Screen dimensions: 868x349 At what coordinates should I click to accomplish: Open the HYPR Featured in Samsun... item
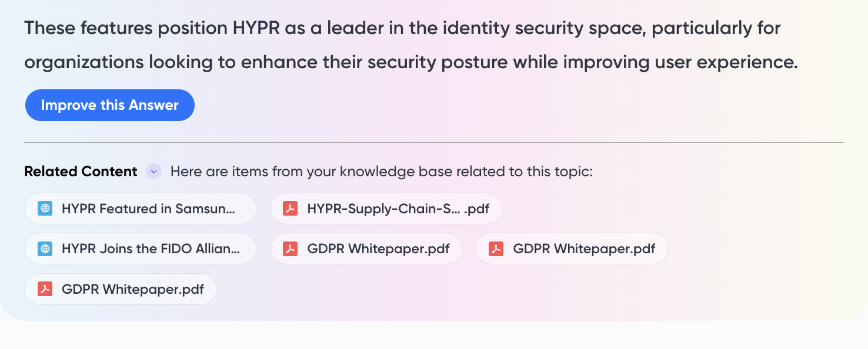[x=141, y=209]
